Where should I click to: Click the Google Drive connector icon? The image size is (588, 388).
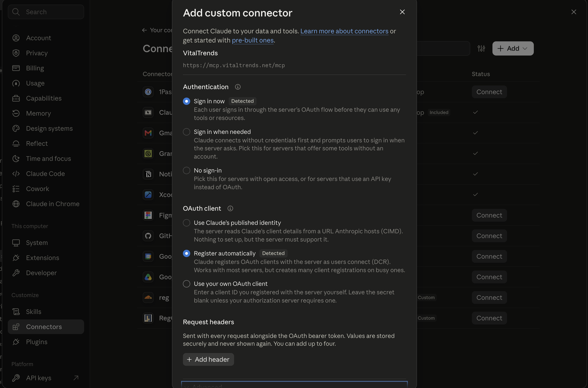click(148, 277)
